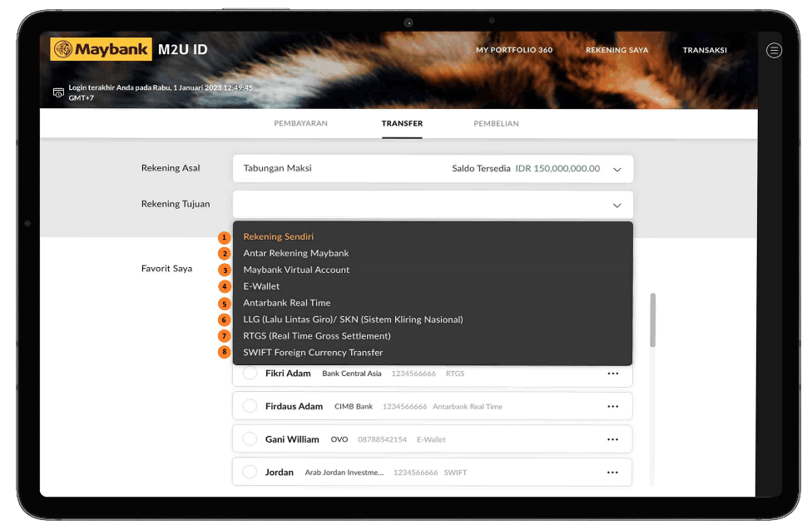Click the Maybank logo
Screen dimensions: 812x530
click(x=101, y=49)
